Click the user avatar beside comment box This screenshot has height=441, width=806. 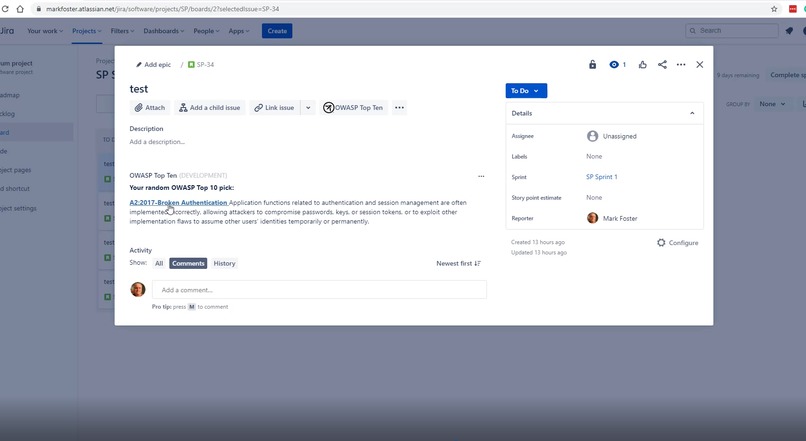point(138,289)
